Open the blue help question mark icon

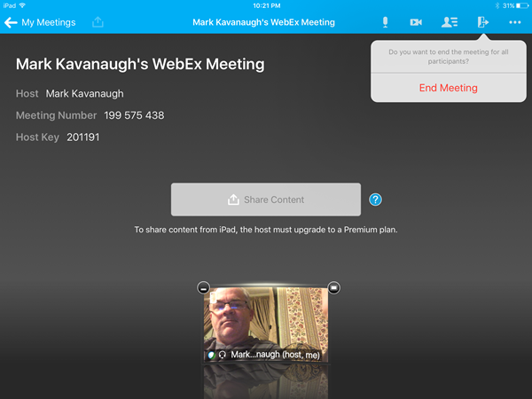click(375, 199)
